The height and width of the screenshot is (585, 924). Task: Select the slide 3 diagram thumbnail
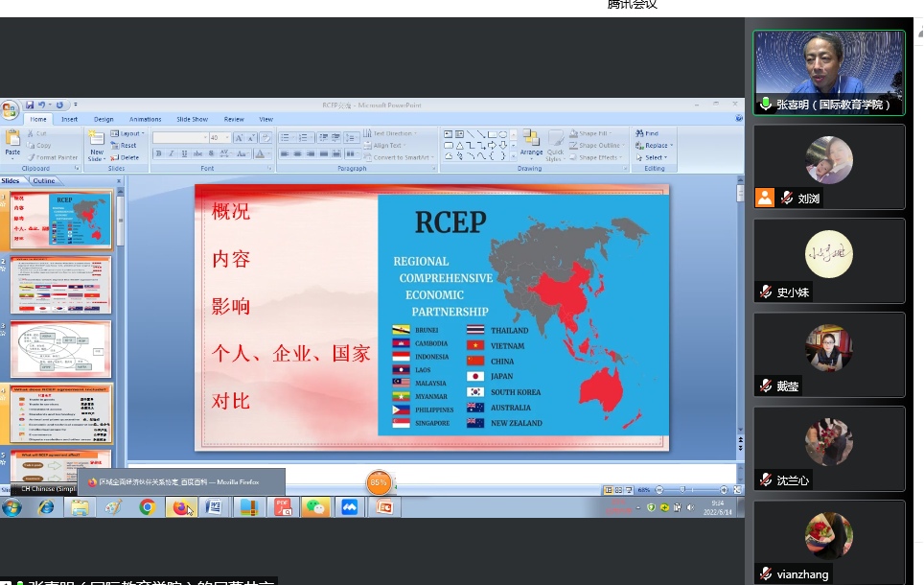(x=60, y=349)
